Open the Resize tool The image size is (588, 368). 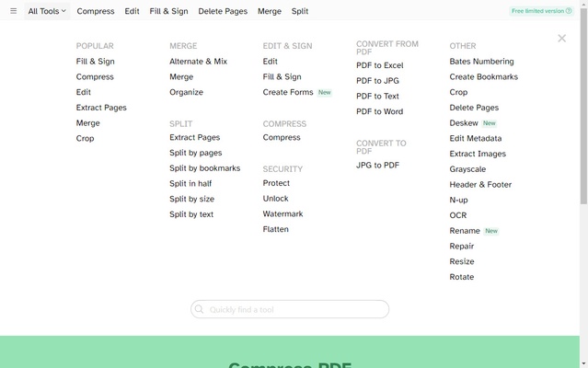point(462,261)
